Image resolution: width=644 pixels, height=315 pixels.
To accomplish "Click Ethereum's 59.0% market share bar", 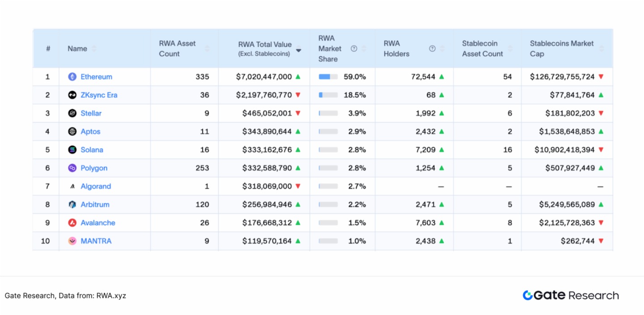I will point(328,77).
